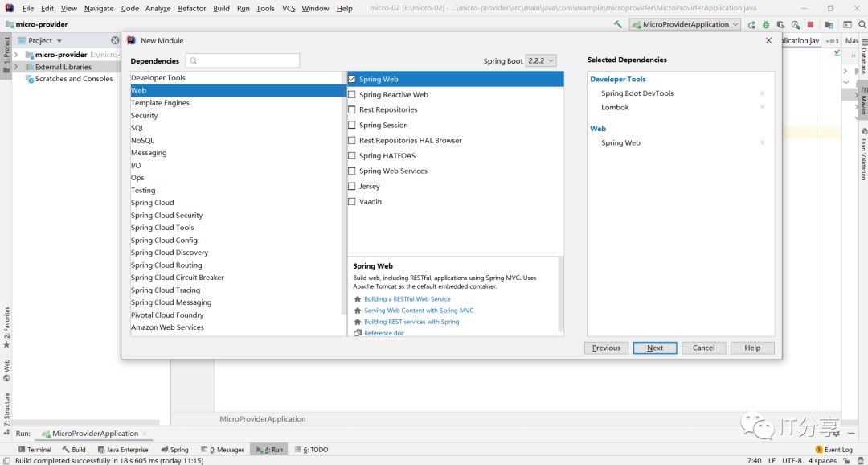The height and width of the screenshot is (465, 868).
Task: Open the Database tool window side tab
Action: [x=863, y=56]
